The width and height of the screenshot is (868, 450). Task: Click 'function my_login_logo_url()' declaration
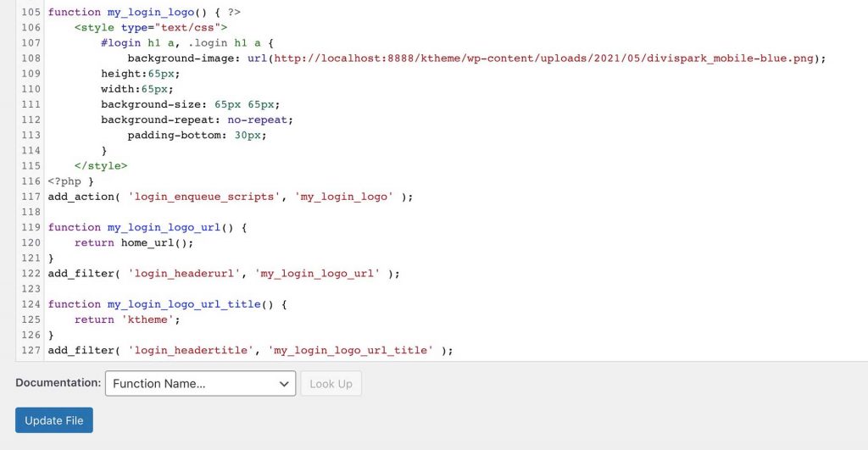147,227
